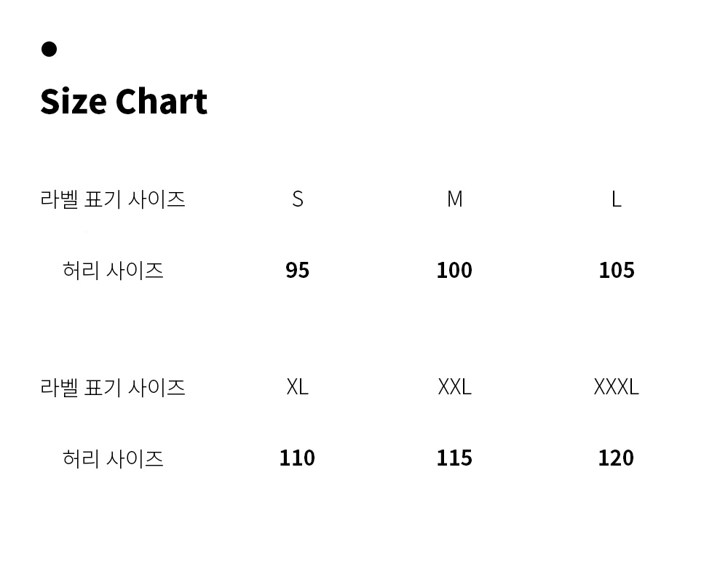Click the word 표기 in the upper label row
Viewport: 728px width, 582px height.
(103, 199)
